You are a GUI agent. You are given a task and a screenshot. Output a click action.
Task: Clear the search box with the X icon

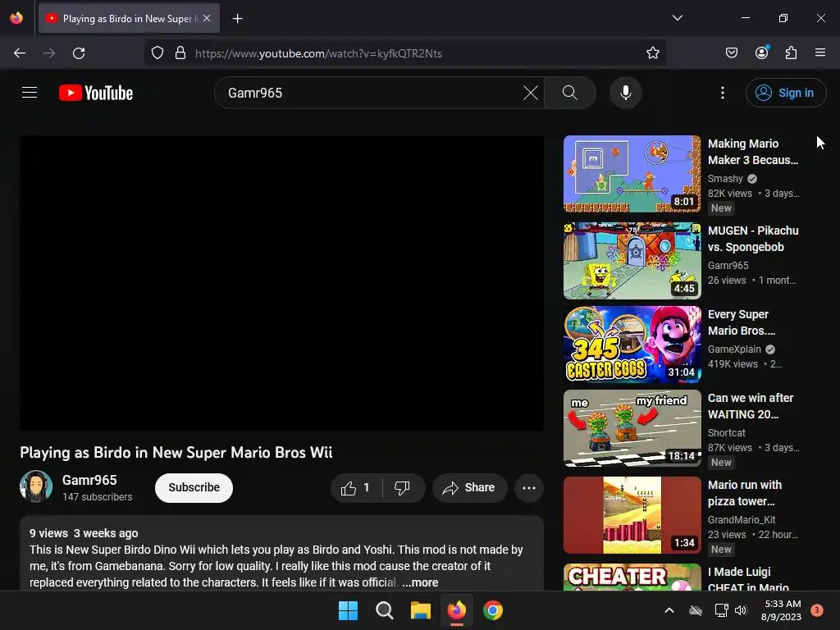(x=531, y=93)
